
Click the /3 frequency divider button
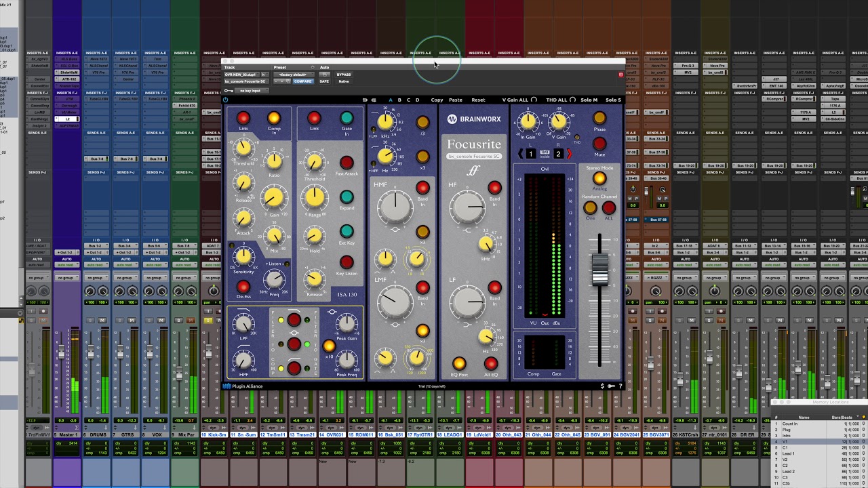coord(422,122)
